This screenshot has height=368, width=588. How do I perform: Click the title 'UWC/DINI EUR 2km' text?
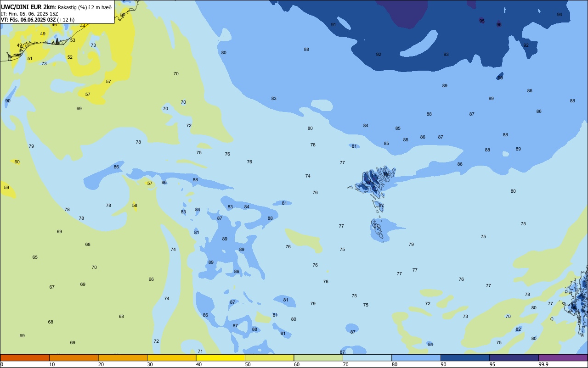(28, 7)
